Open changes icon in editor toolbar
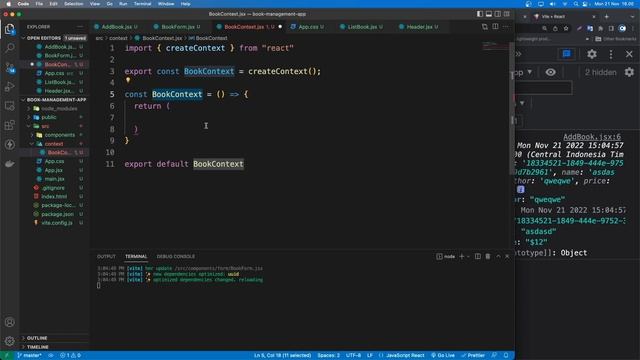This screenshot has height=360, width=640. pyautogui.click(x=484, y=27)
